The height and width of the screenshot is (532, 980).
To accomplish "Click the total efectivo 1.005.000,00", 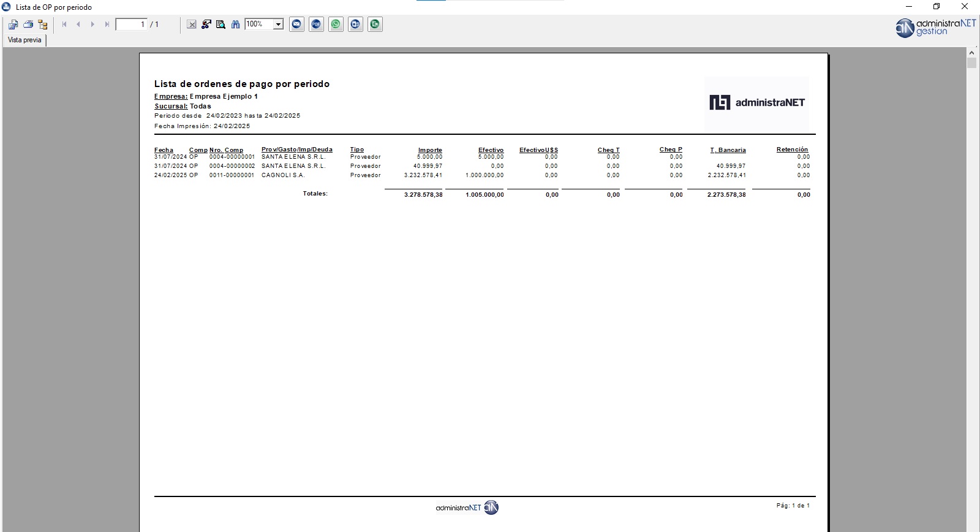I will point(484,195).
